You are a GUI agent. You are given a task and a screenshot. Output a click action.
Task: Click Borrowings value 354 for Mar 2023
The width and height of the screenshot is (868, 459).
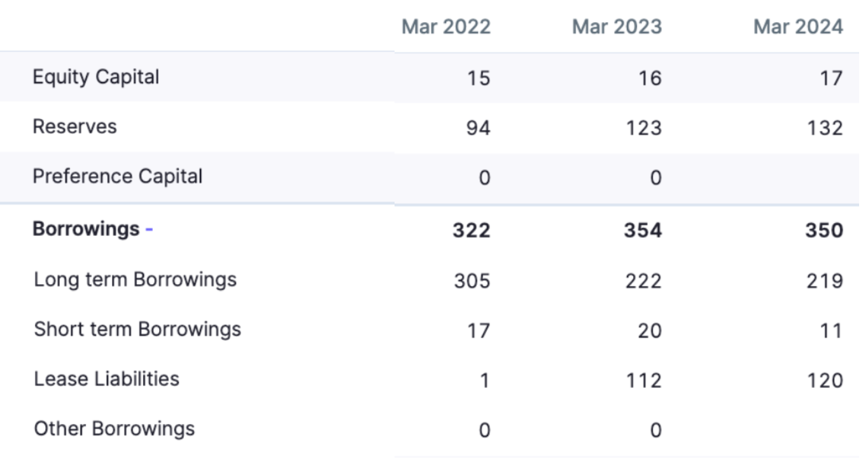pyautogui.click(x=643, y=229)
